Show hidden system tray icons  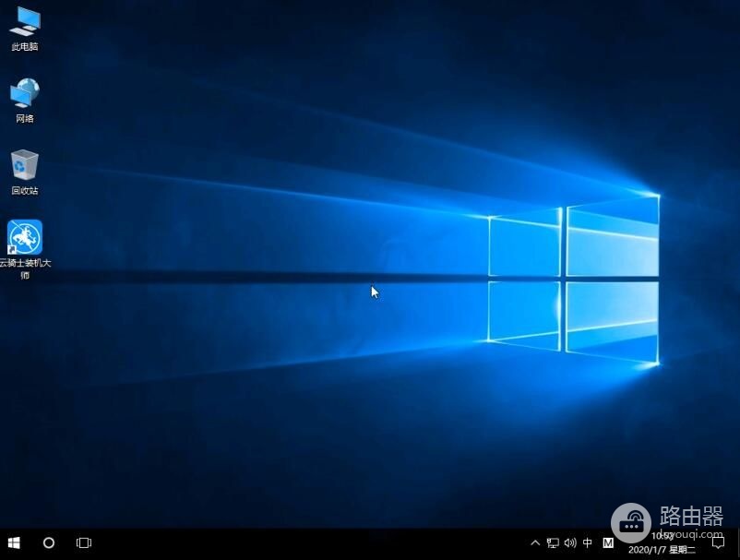coord(535,543)
